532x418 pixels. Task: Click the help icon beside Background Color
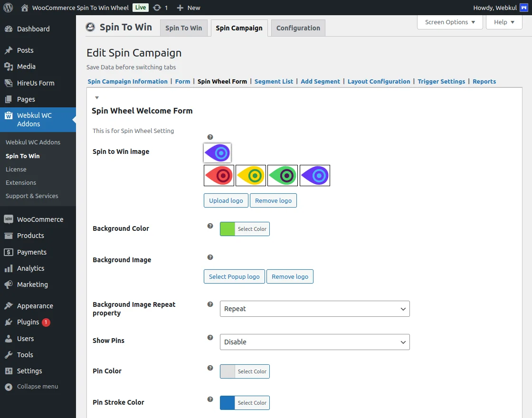click(210, 226)
